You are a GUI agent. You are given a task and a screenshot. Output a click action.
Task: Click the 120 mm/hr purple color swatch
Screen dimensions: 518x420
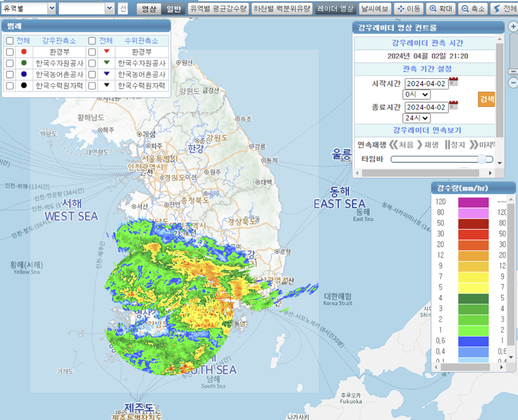473,202
